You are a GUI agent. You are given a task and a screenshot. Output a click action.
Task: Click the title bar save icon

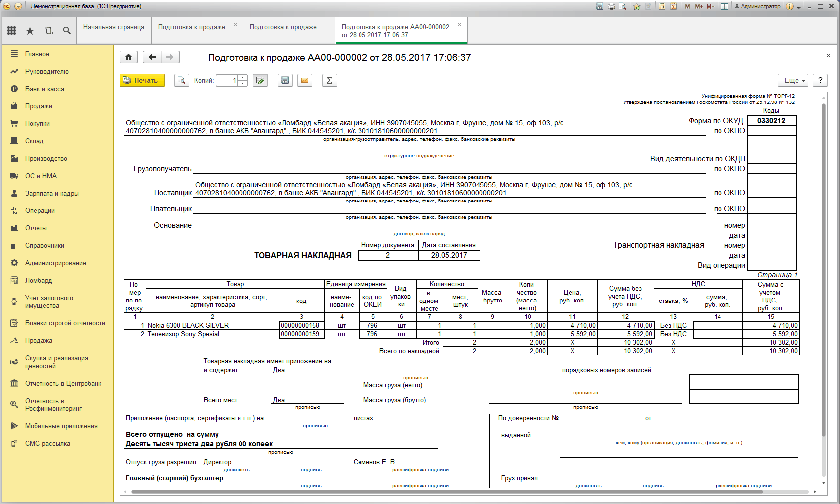(x=600, y=6)
